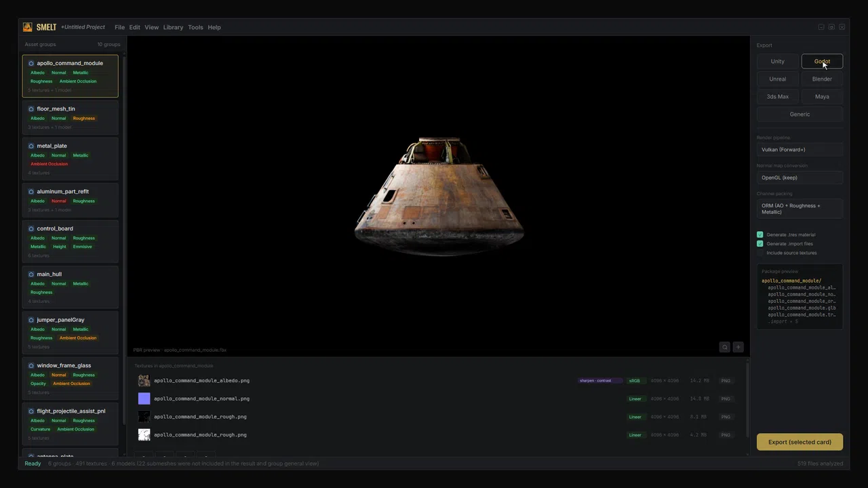Click the aluminum_part_reflt group icon
Screen dimensions: 868x488
31,191
